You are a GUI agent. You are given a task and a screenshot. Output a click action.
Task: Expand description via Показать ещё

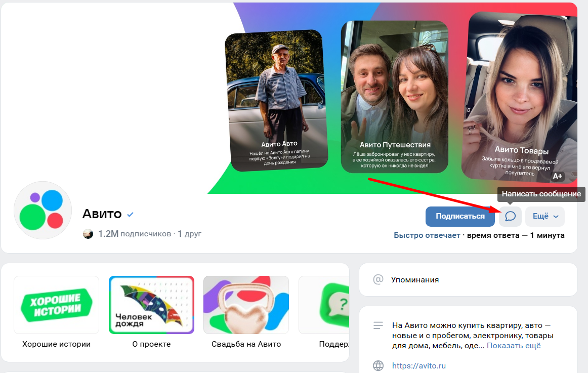click(x=514, y=346)
